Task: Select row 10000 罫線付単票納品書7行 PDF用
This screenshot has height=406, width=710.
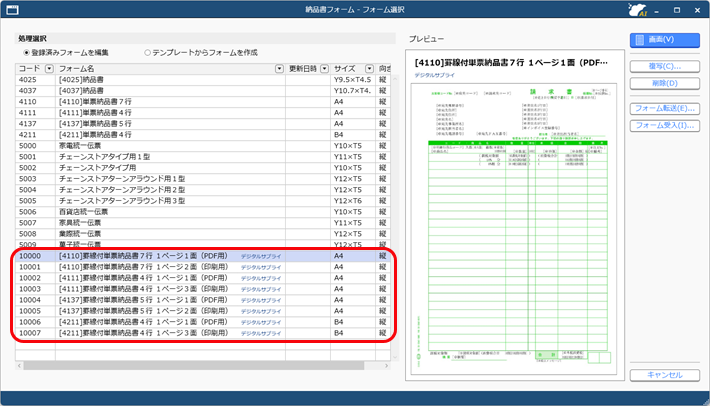Action: click(203, 256)
